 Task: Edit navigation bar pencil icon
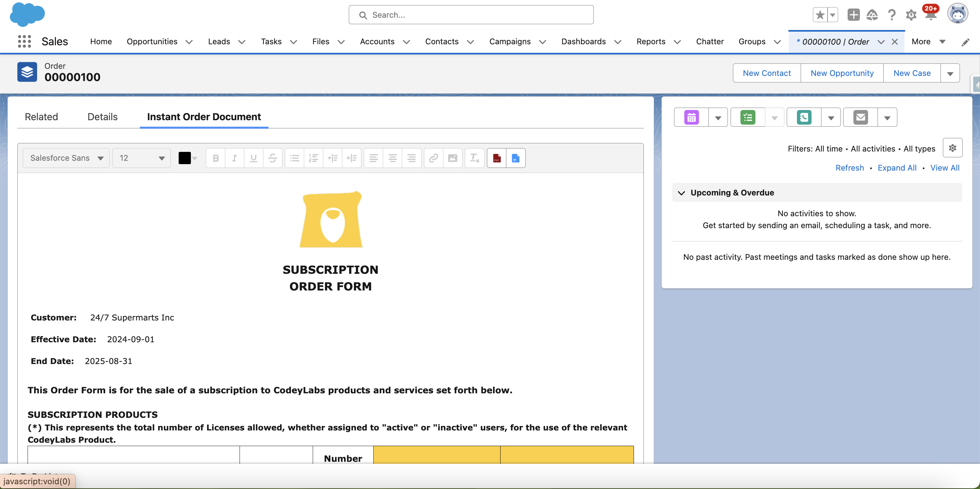pyautogui.click(x=965, y=42)
